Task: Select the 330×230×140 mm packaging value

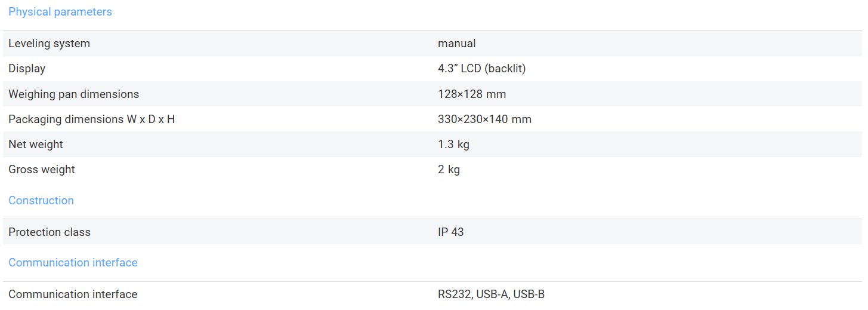Action: tap(484, 119)
